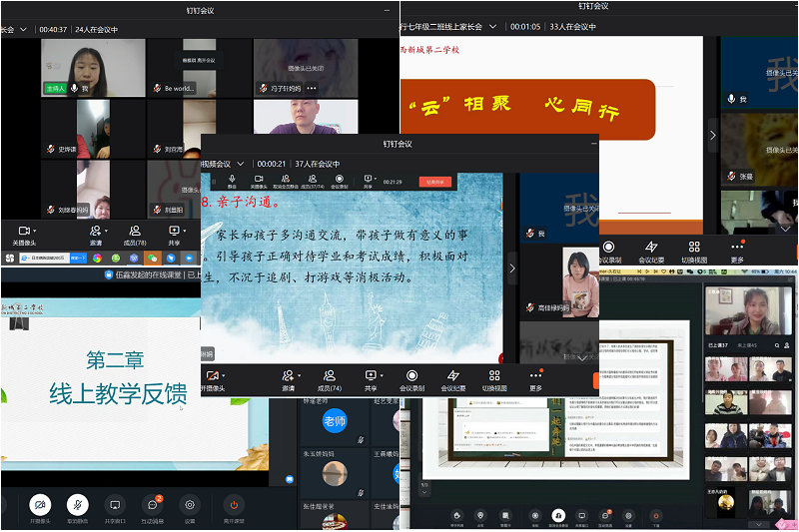Click 共享窗口 icon in bottom-left toolbar

115,505
